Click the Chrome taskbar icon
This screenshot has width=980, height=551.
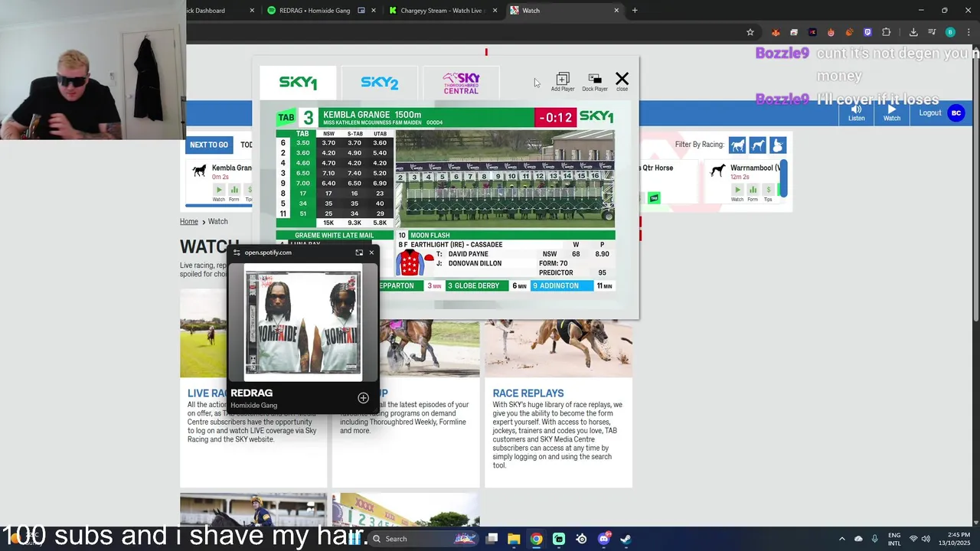[x=536, y=539]
